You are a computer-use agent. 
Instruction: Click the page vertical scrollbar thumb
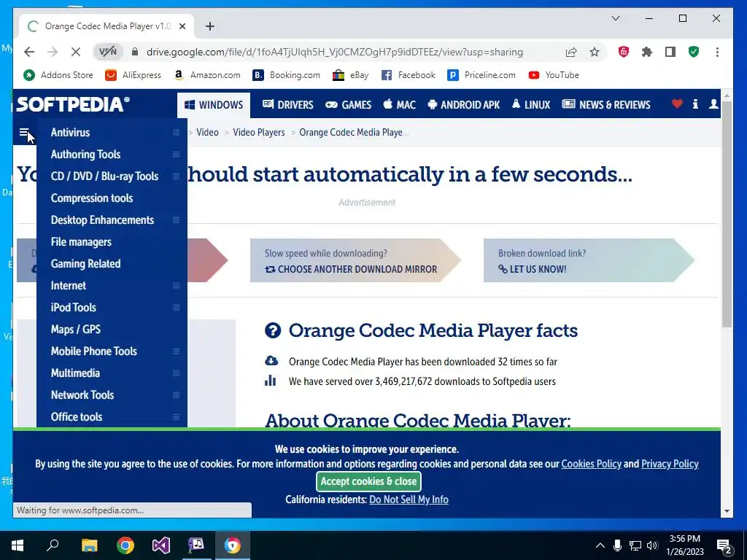(x=727, y=214)
